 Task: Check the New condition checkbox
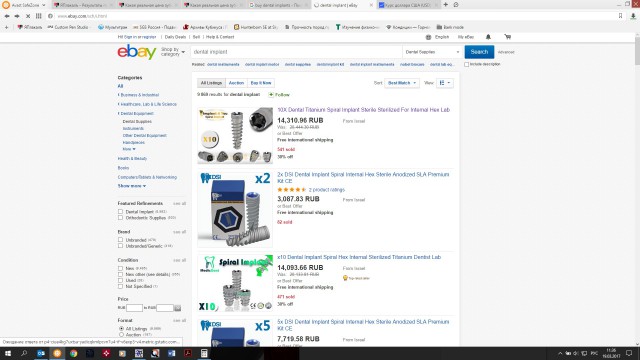(x=120, y=268)
